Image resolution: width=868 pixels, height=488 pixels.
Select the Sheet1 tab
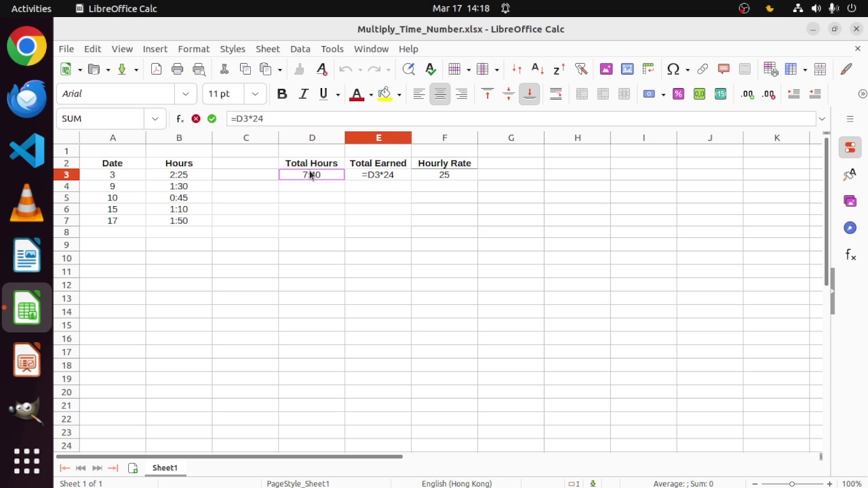(165, 468)
